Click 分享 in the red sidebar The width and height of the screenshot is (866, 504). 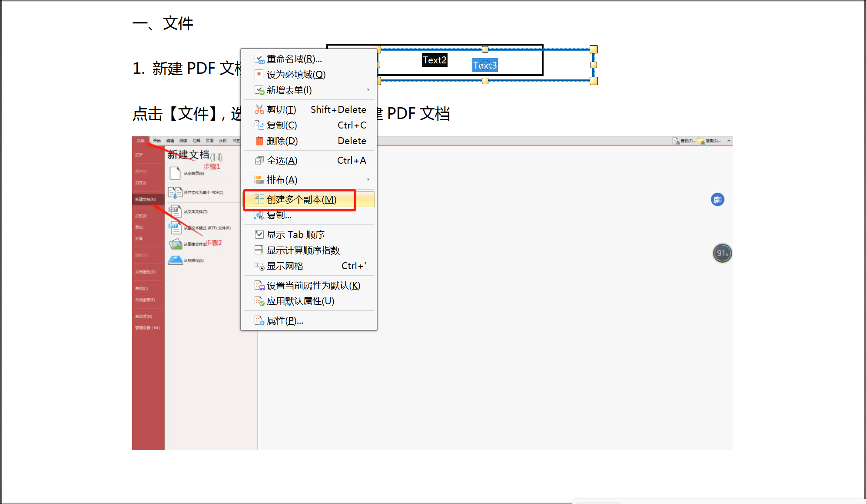tap(139, 238)
